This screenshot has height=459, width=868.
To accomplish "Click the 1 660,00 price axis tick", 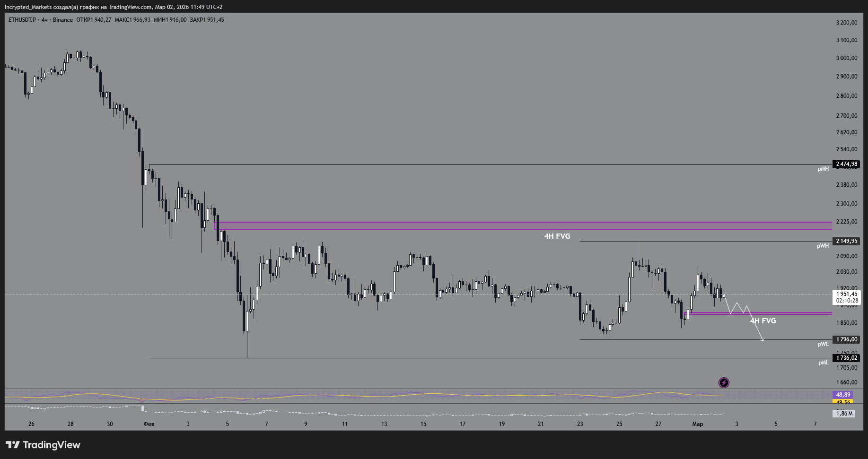I will (847, 382).
